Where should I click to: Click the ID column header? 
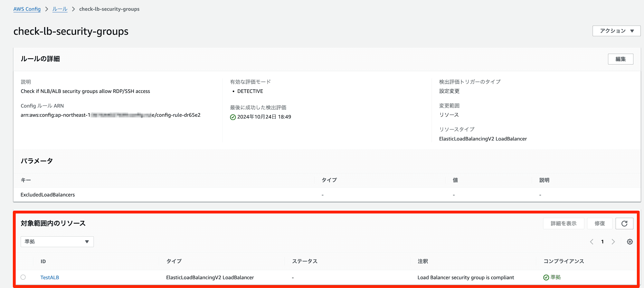[x=43, y=261]
